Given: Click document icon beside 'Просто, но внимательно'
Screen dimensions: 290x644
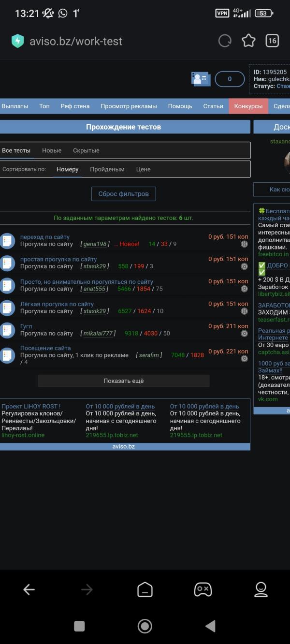Looking at the screenshot, I should point(7,285).
